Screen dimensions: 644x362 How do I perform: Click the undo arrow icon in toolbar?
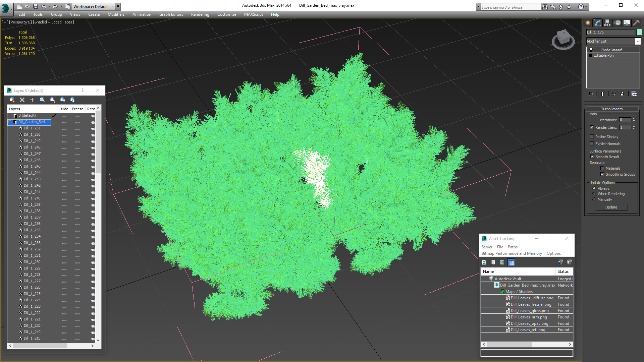point(44,6)
